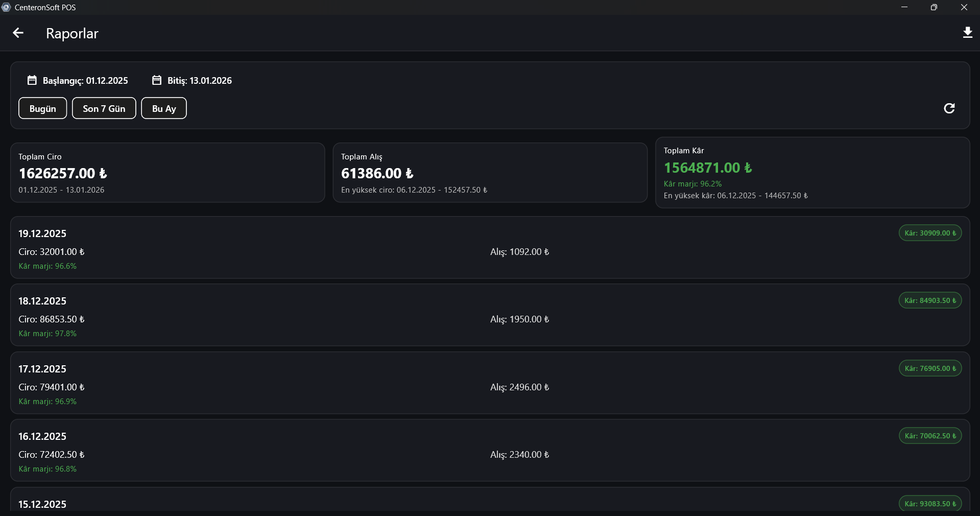Click the back arrow icon
This screenshot has height=516, width=980.
18,33
